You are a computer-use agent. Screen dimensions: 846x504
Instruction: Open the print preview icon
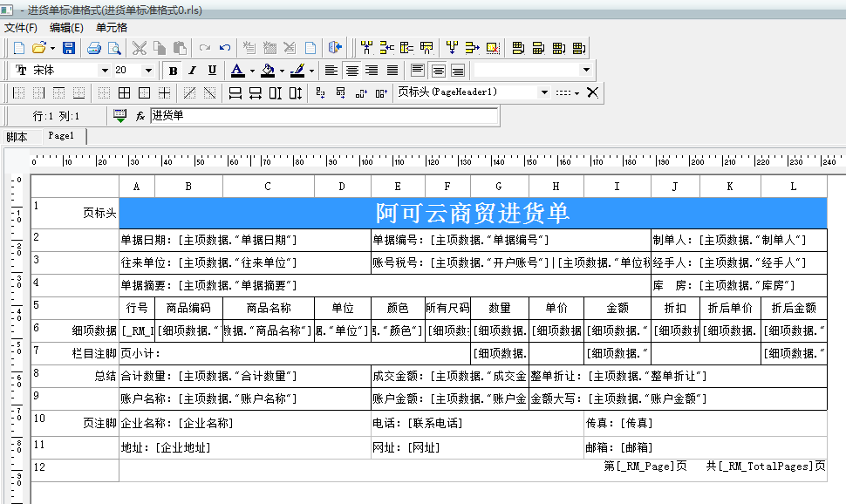114,48
